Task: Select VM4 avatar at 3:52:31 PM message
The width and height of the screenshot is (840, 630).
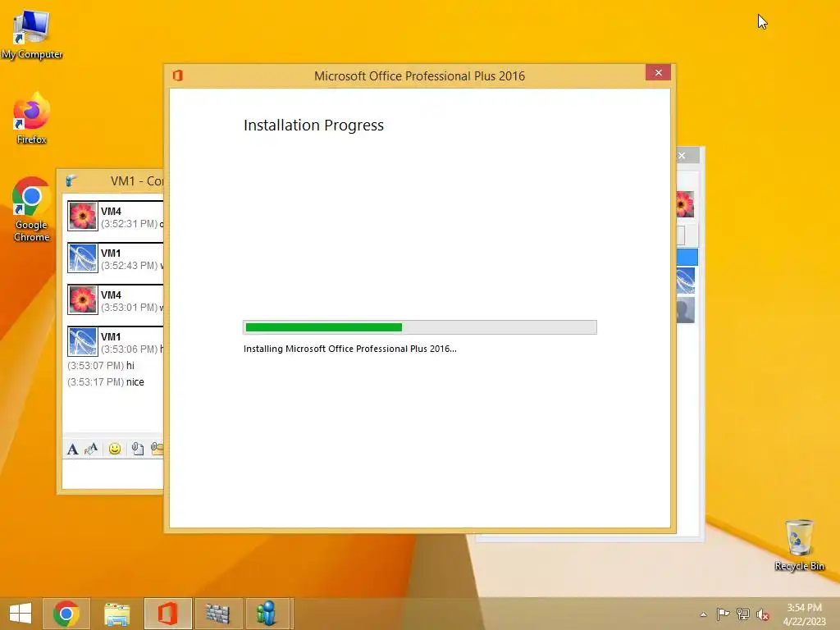Action: pyautogui.click(x=83, y=217)
